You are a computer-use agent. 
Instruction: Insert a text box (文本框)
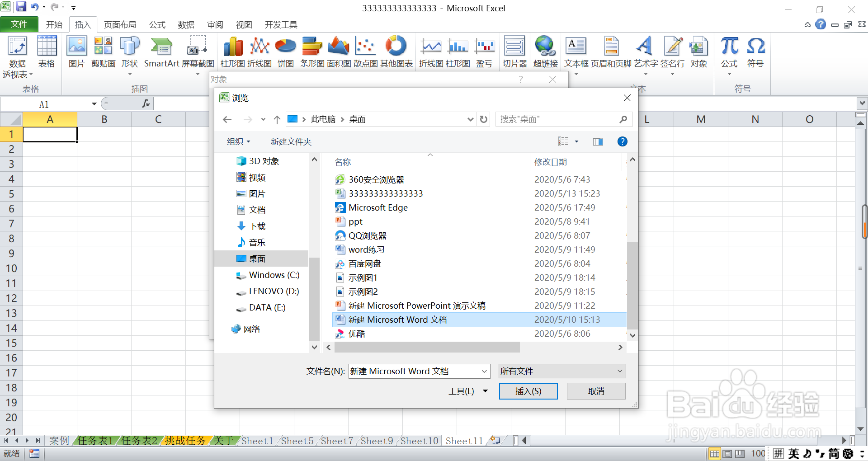coord(576,55)
